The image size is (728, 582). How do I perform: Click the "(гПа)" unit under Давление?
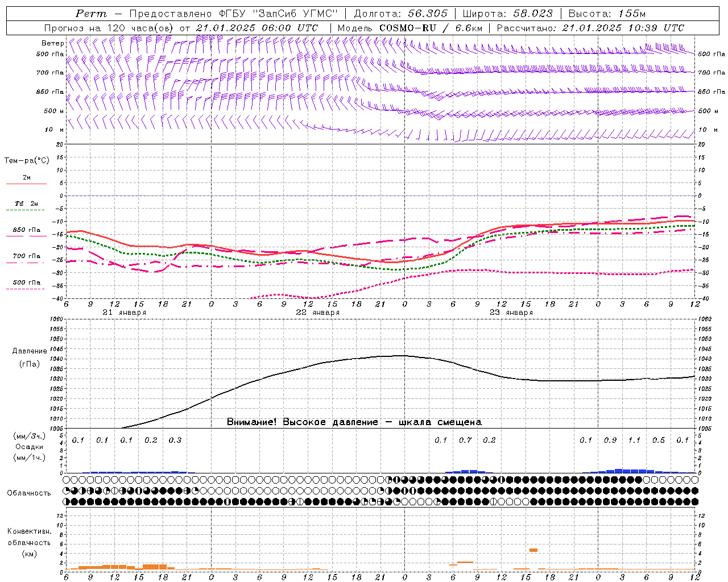29,364
